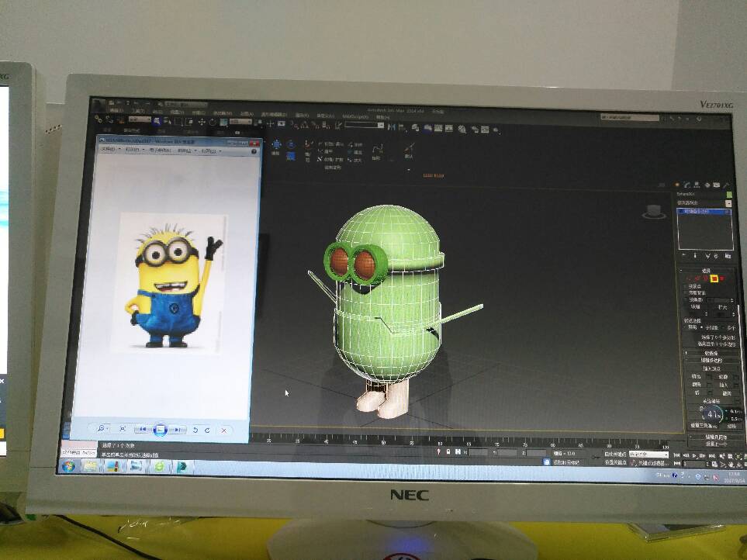
Task: Select the 多个 preview selection radio
Action: tap(723, 327)
